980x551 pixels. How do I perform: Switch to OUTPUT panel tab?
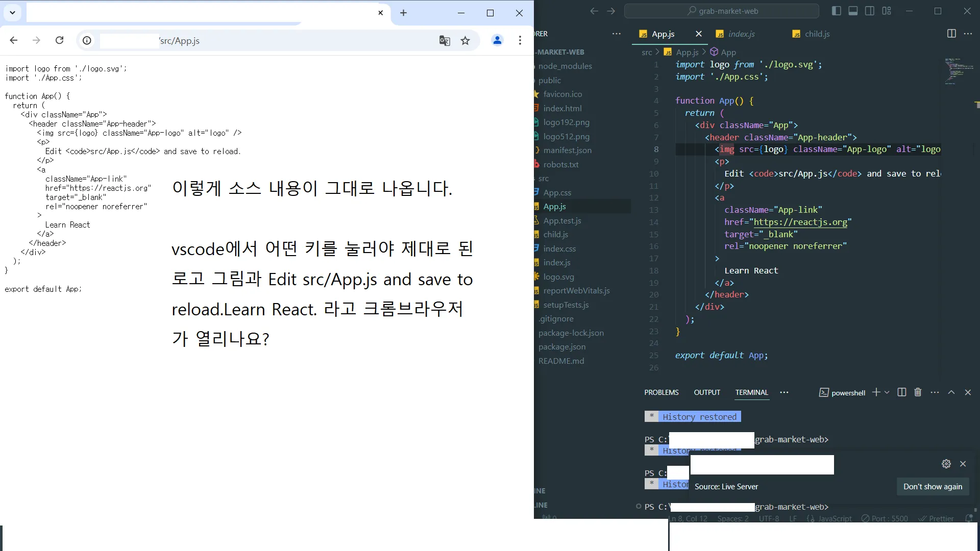point(707,392)
